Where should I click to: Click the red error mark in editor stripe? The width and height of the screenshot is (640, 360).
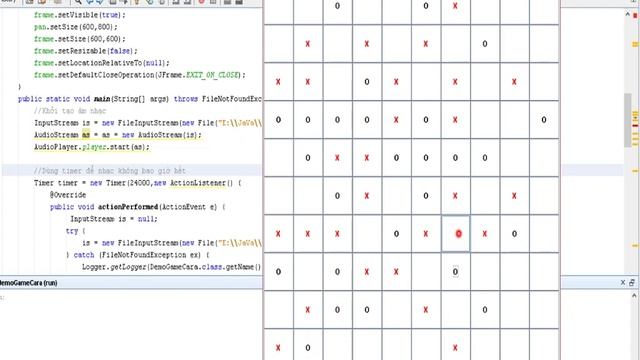tap(635, 125)
